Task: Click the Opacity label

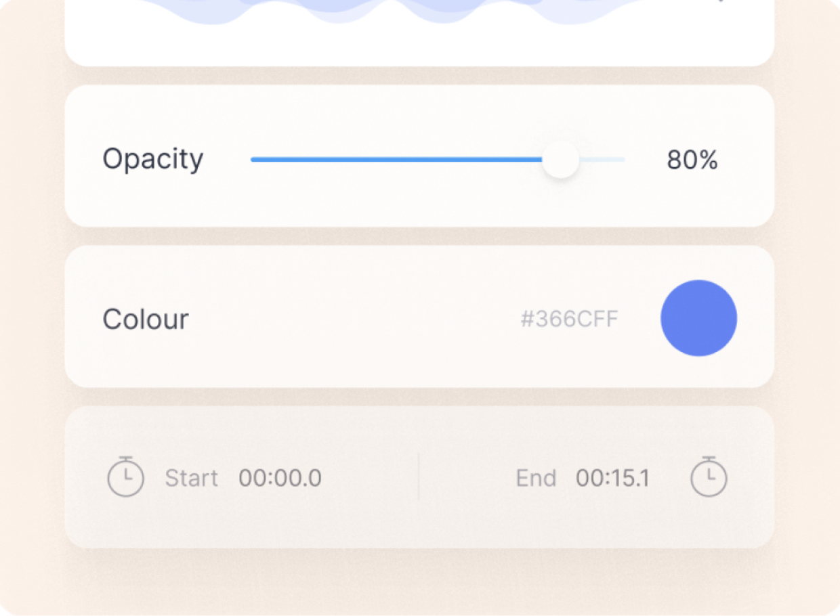Action: pyautogui.click(x=153, y=160)
